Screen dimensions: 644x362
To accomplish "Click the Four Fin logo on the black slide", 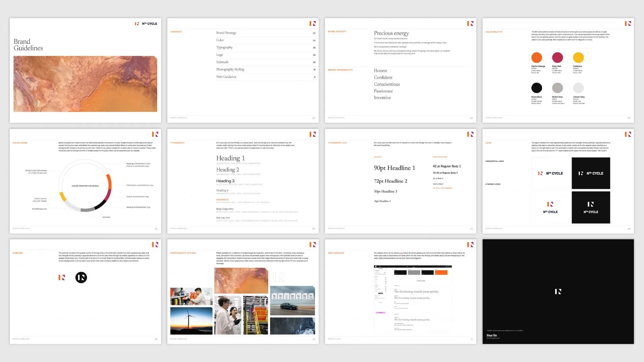I will [492, 336].
